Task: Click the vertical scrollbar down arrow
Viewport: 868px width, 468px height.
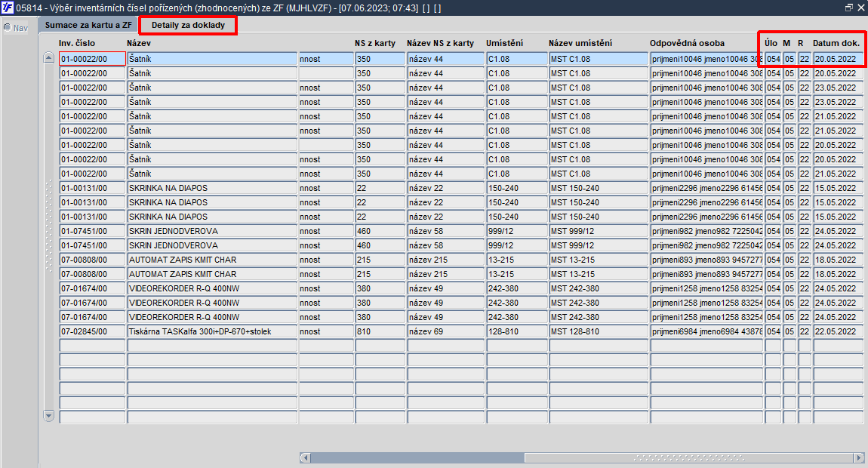Action: click(x=49, y=415)
